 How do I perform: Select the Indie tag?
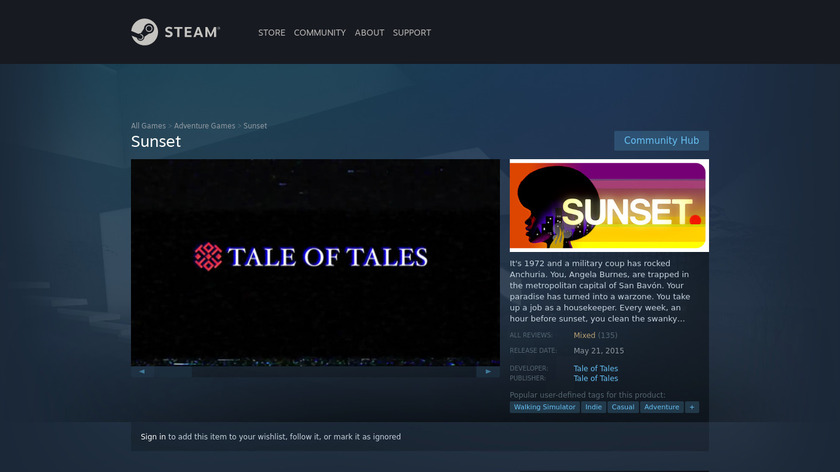point(593,407)
